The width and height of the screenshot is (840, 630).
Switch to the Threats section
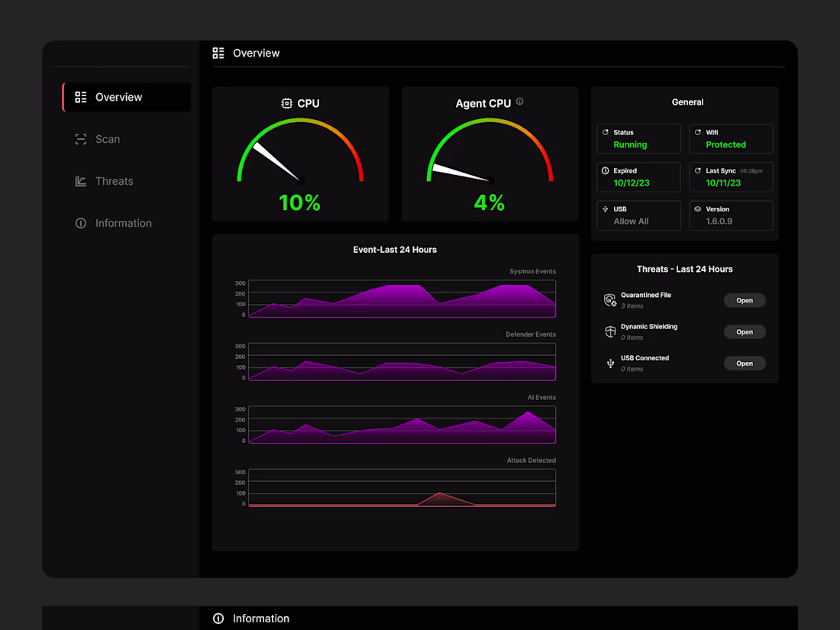tap(115, 181)
